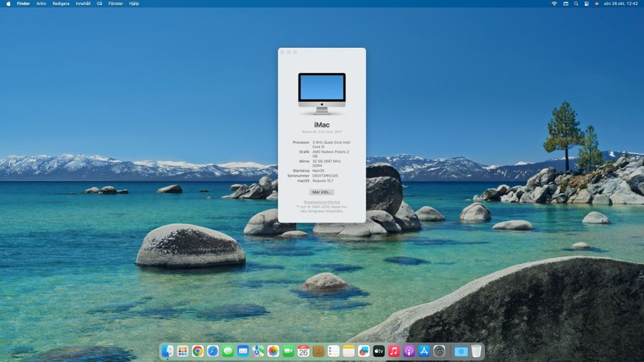The width and height of the screenshot is (644, 362).
Task: Open the Redigera menu
Action: pos(61,4)
